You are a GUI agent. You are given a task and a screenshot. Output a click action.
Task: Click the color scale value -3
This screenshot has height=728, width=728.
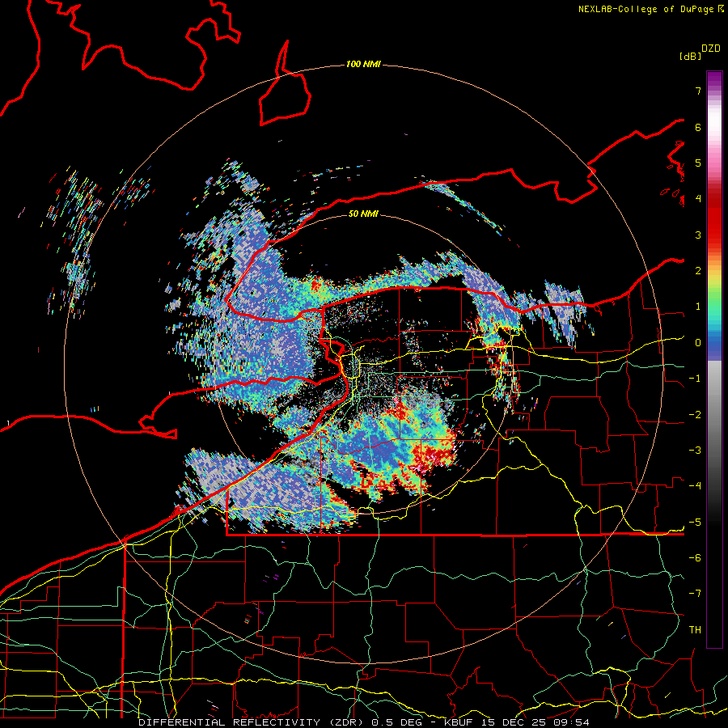pyautogui.click(x=695, y=451)
